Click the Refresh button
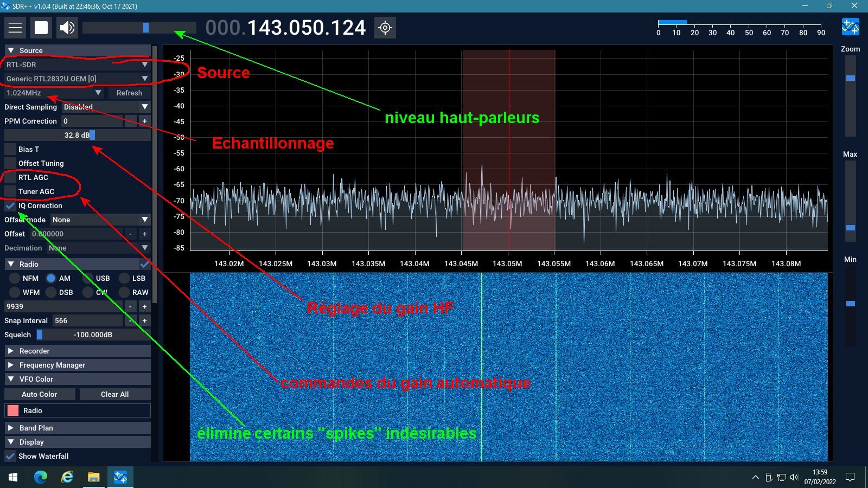 pyautogui.click(x=129, y=93)
